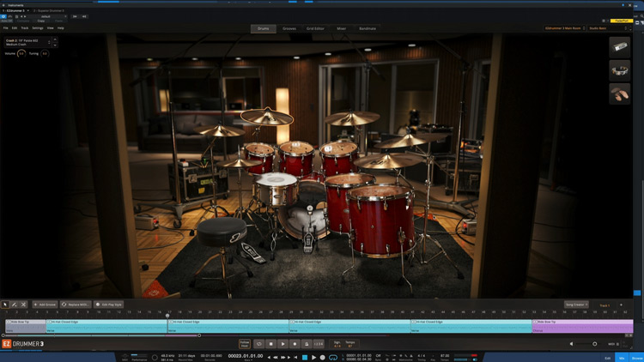Select the hand claps percussion thumbnail
Screen dimensions: 644x362
pos(619,94)
